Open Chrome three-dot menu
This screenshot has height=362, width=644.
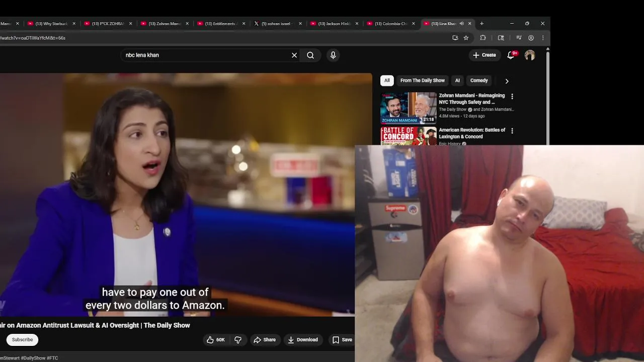click(543, 38)
